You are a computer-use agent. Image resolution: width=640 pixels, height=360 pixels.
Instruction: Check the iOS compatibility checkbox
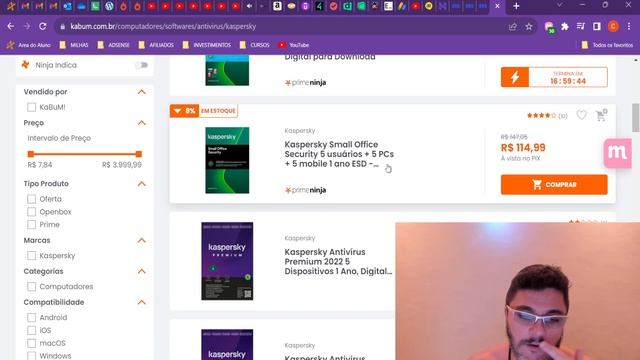(x=31, y=330)
